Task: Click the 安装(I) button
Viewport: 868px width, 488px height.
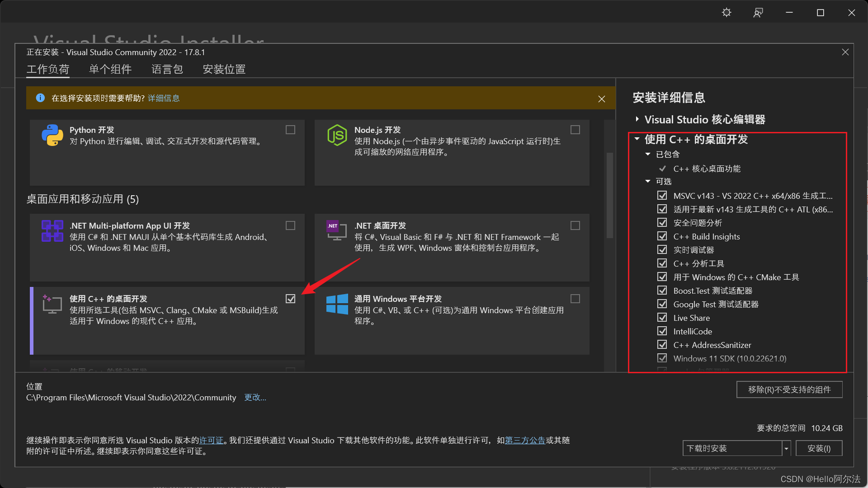Action: 819,448
